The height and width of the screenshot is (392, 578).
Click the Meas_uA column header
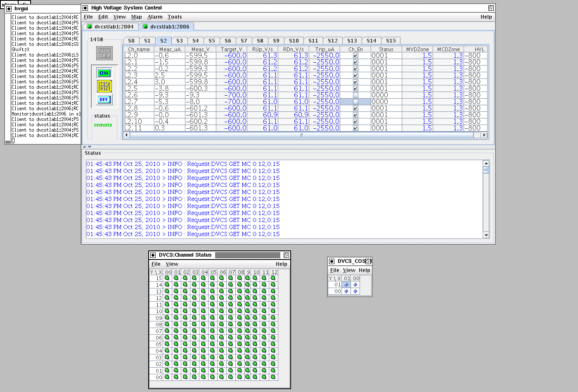click(x=170, y=49)
